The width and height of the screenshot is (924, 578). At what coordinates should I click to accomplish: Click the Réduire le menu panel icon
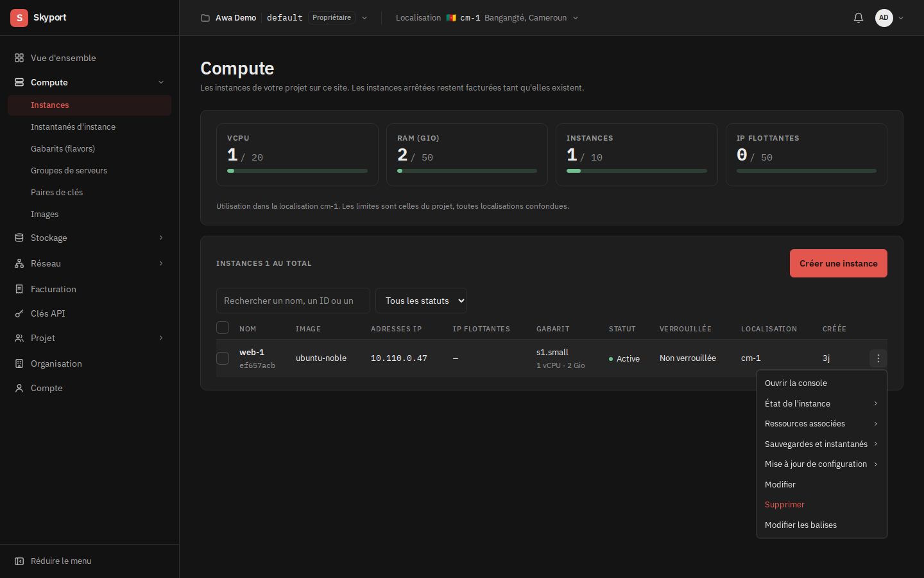[x=19, y=561]
